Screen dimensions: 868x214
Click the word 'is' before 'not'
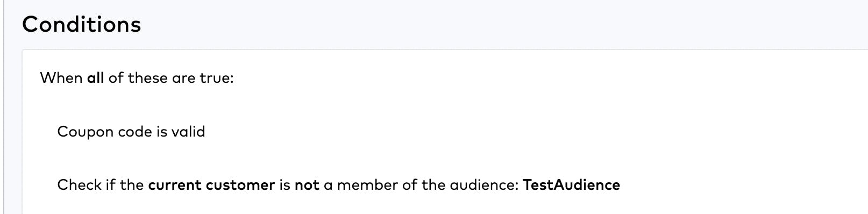[x=284, y=185]
